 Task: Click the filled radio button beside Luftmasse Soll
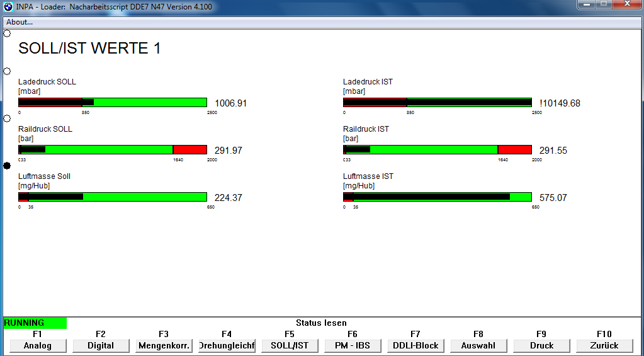click(7, 165)
